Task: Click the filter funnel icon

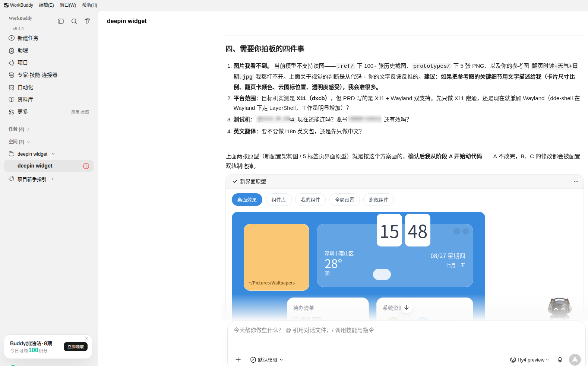Action: pyautogui.click(x=88, y=21)
